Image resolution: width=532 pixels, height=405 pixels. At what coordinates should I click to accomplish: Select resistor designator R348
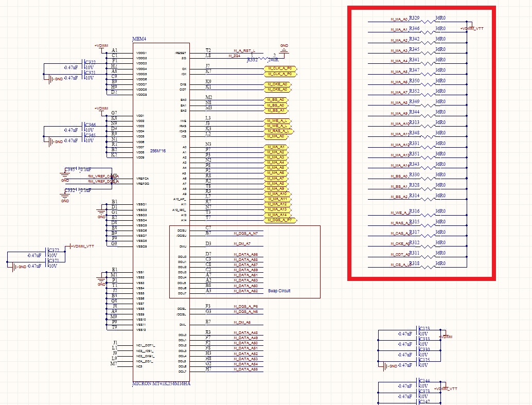coord(414,133)
